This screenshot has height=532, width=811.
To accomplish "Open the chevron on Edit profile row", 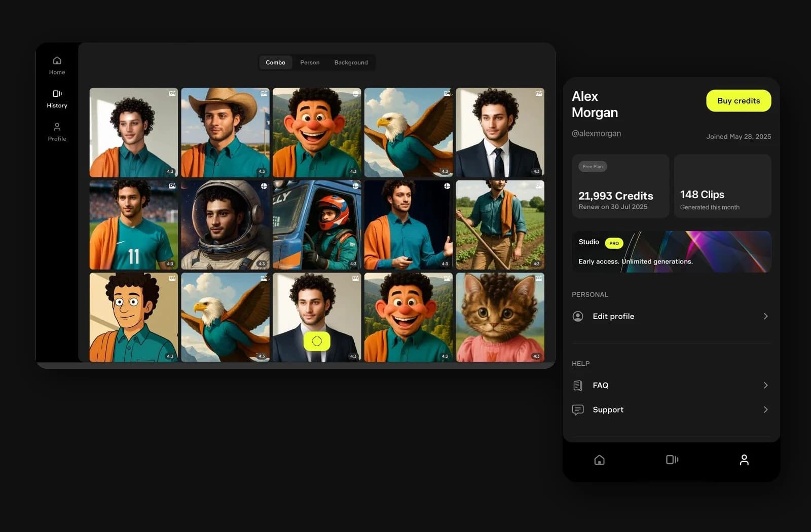I will (x=765, y=316).
